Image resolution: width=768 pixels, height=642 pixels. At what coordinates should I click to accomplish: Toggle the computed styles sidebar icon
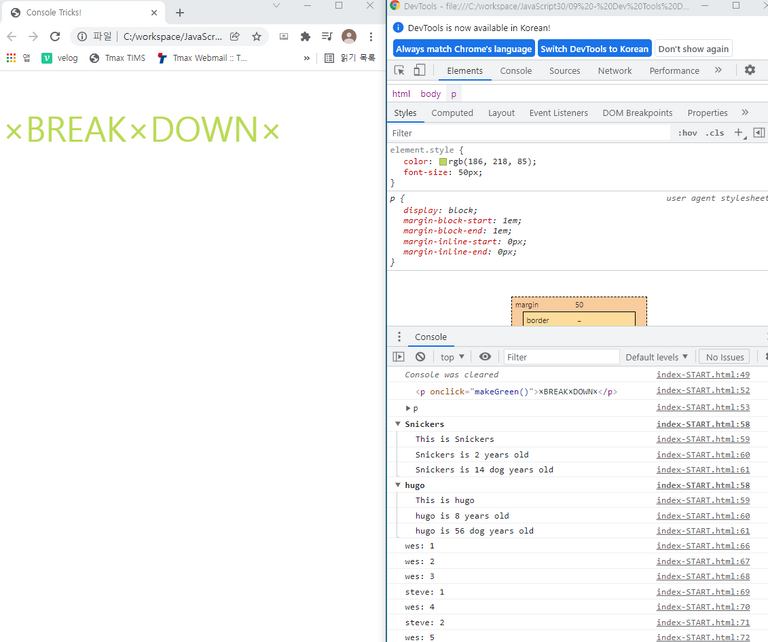pos(759,132)
